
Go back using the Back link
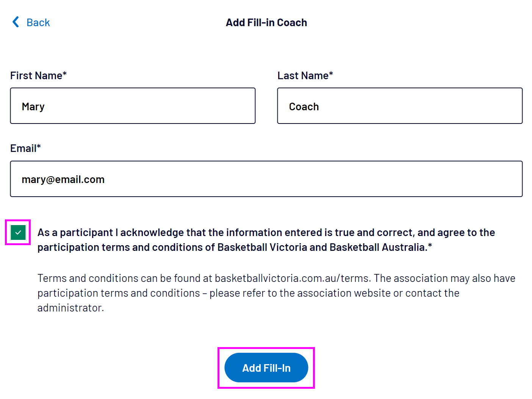click(x=38, y=23)
